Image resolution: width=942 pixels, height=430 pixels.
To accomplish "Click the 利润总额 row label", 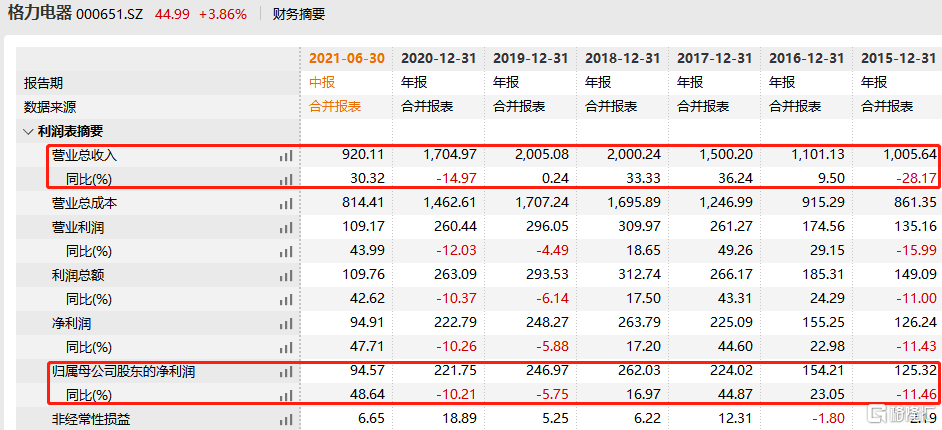I will 78,276.
